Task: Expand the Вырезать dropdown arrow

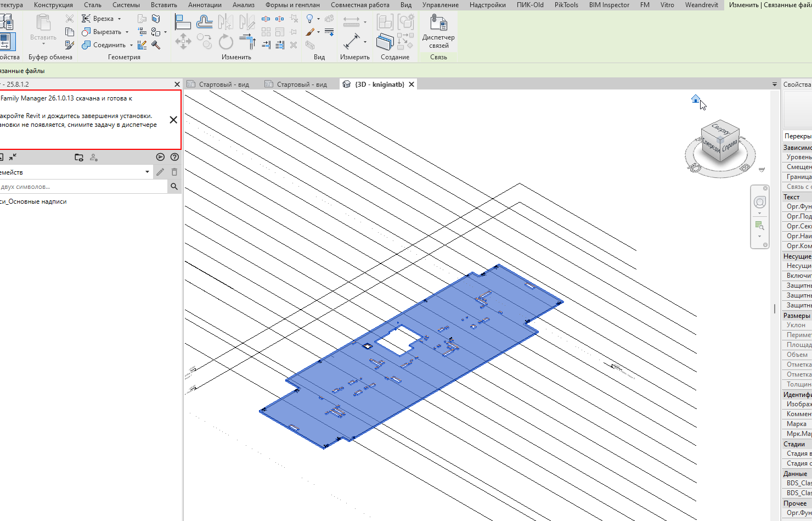Action: [127, 32]
